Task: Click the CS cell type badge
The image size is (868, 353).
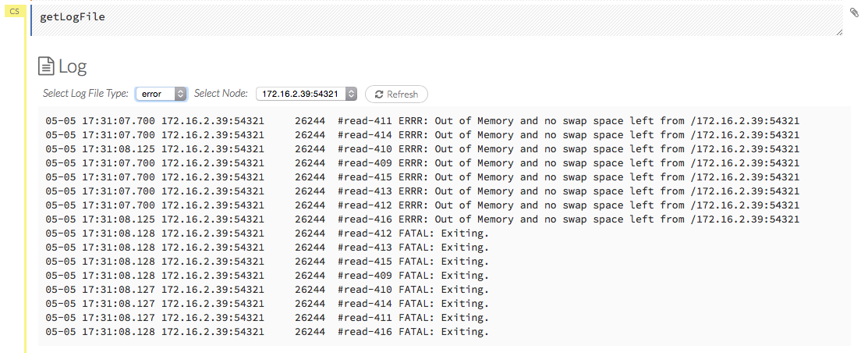Action: tap(14, 12)
